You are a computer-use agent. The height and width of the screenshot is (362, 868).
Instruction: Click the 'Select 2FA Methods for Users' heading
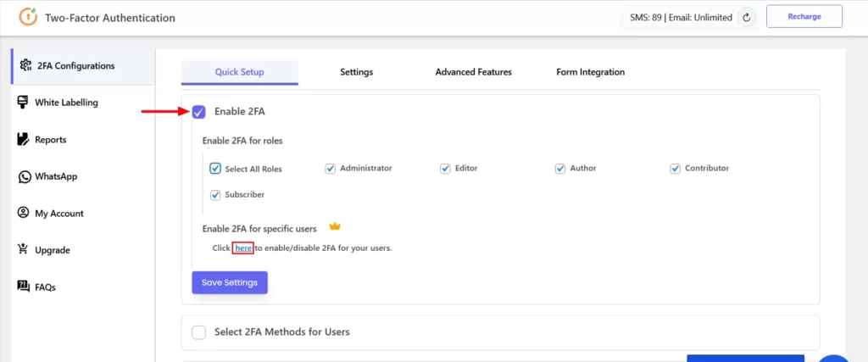[x=282, y=332]
